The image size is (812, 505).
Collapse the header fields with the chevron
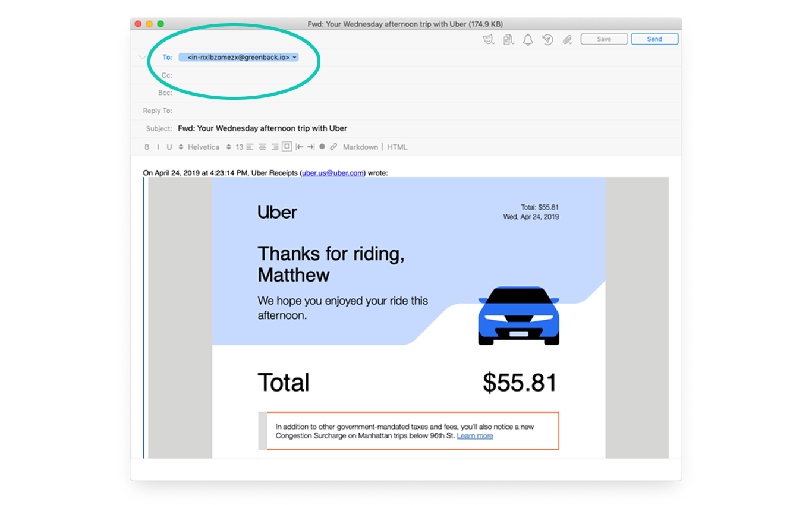142,58
